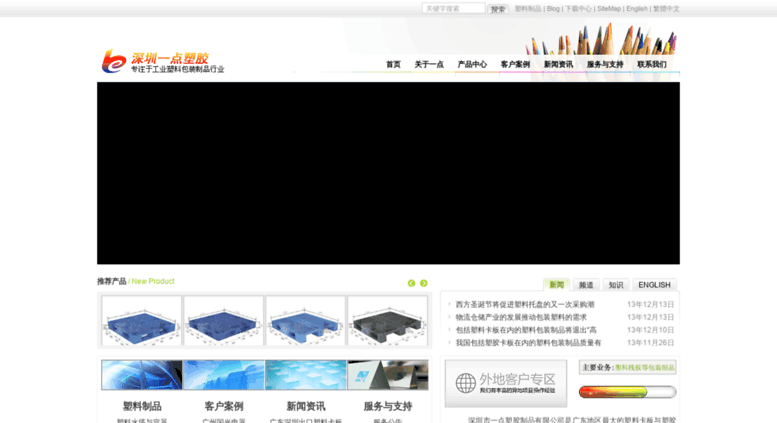The height and width of the screenshot is (423, 777).
Task: Read news 我国包括塑胶卡板在内的塑料包装制品质量有
Action: pos(528,343)
